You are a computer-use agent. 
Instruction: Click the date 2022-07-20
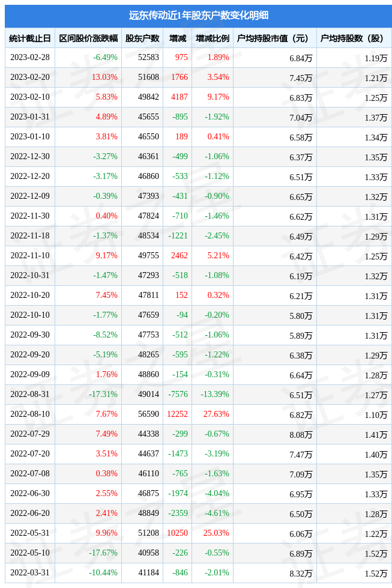click(x=30, y=455)
